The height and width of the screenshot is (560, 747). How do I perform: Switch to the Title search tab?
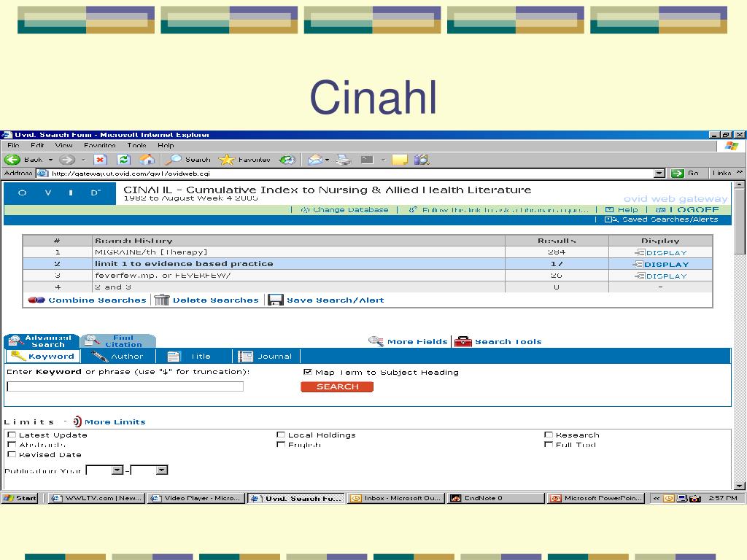194,356
